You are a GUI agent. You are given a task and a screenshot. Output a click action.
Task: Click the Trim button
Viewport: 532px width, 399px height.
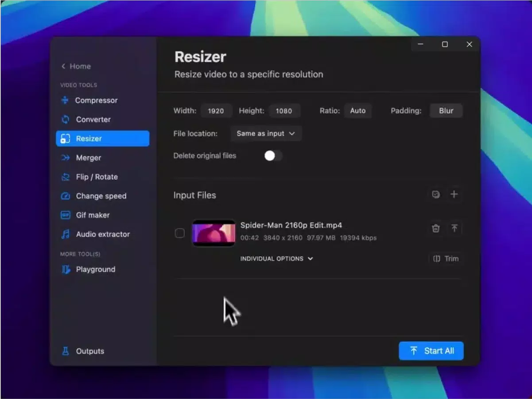tap(446, 259)
